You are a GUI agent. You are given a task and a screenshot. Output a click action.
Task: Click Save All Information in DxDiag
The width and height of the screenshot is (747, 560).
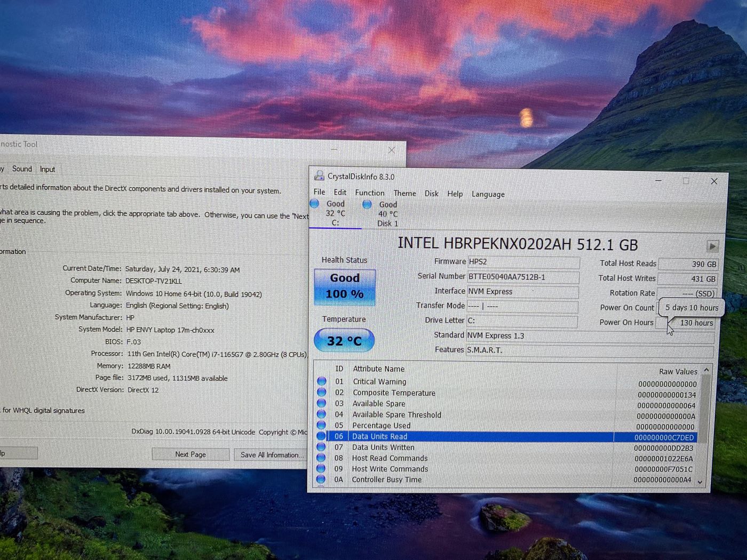tap(271, 455)
